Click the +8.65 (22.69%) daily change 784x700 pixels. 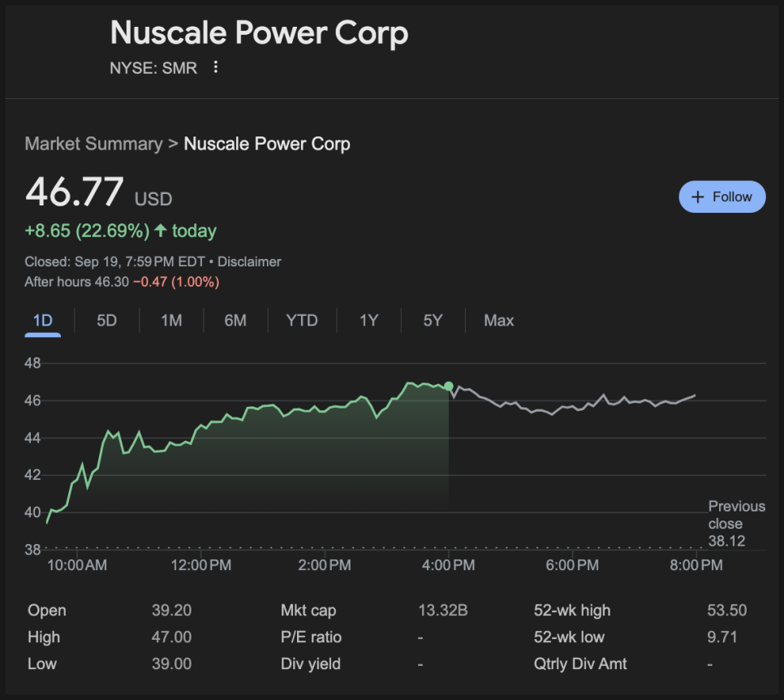87,231
